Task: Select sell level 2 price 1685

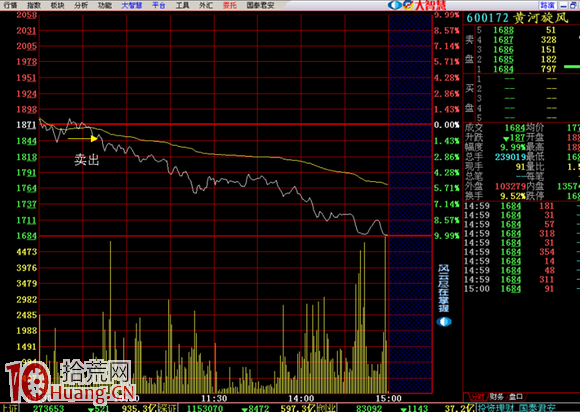Action: [503, 59]
